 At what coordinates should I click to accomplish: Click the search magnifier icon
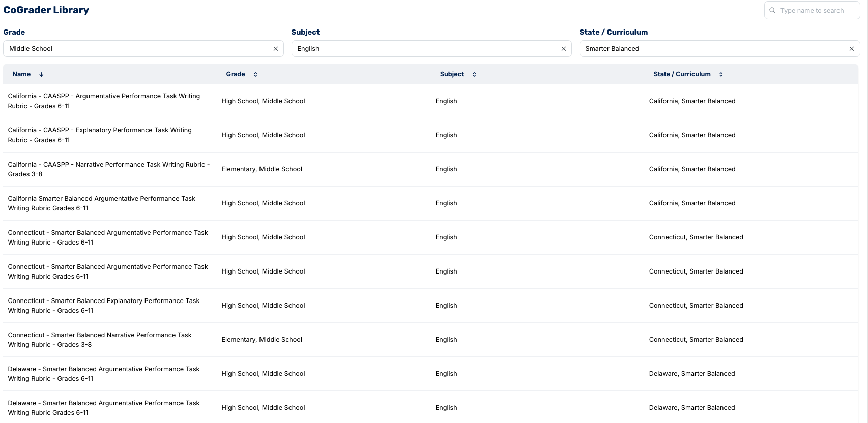pyautogui.click(x=772, y=10)
